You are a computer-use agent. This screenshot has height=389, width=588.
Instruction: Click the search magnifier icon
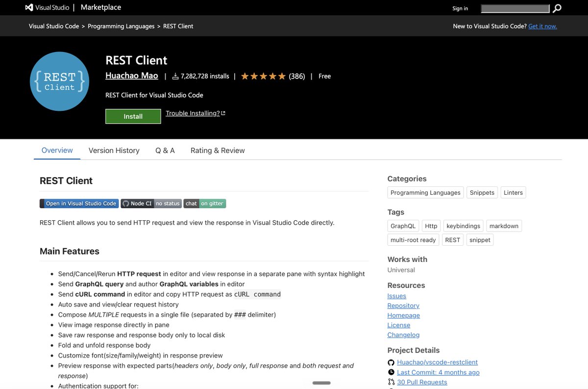tap(557, 8)
